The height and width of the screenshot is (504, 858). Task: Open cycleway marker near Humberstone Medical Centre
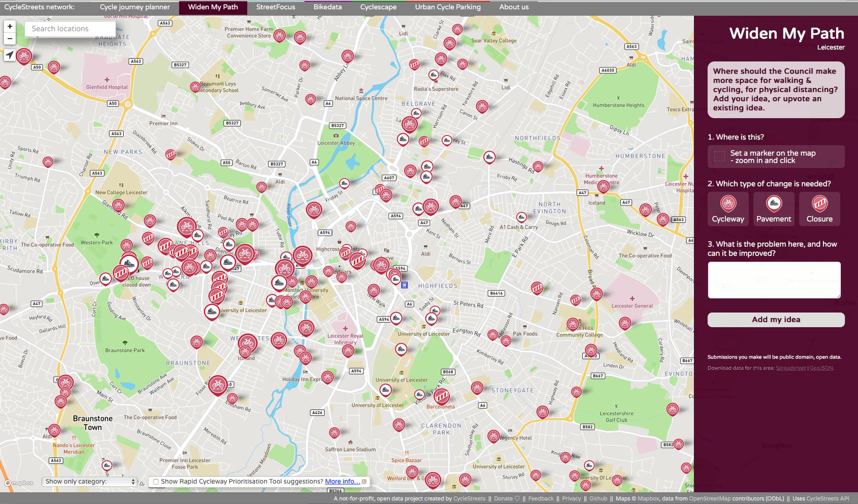tap(603, 186)
